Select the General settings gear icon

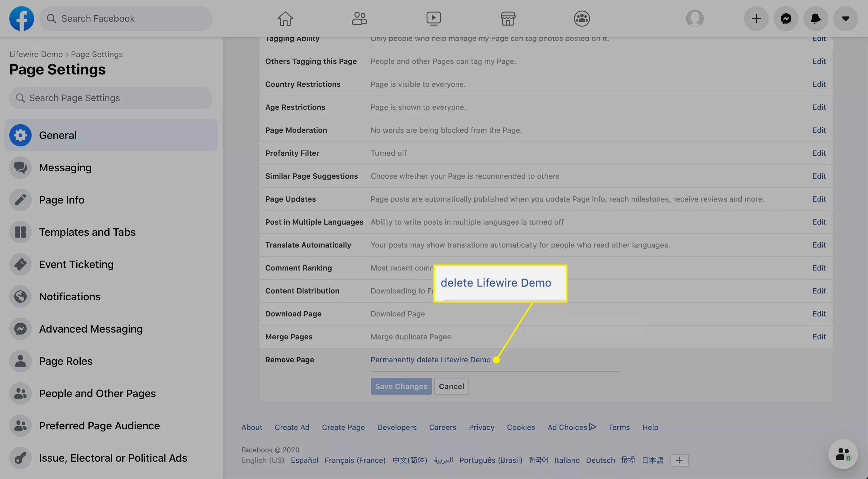pyautogui.click(x=20, y=135)
